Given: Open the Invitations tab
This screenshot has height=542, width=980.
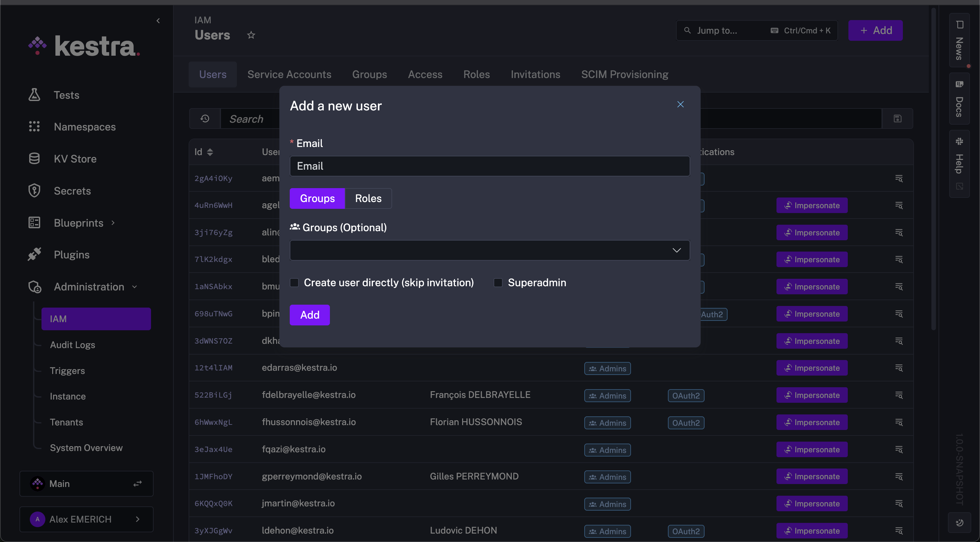Looking at the screenshot, I should click(535, 74).
